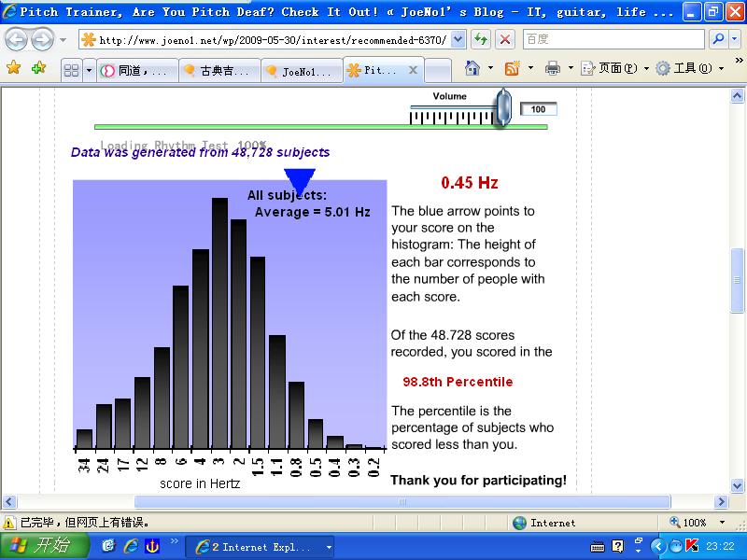Open the 工具(O) tools menu dropdown

690,69
